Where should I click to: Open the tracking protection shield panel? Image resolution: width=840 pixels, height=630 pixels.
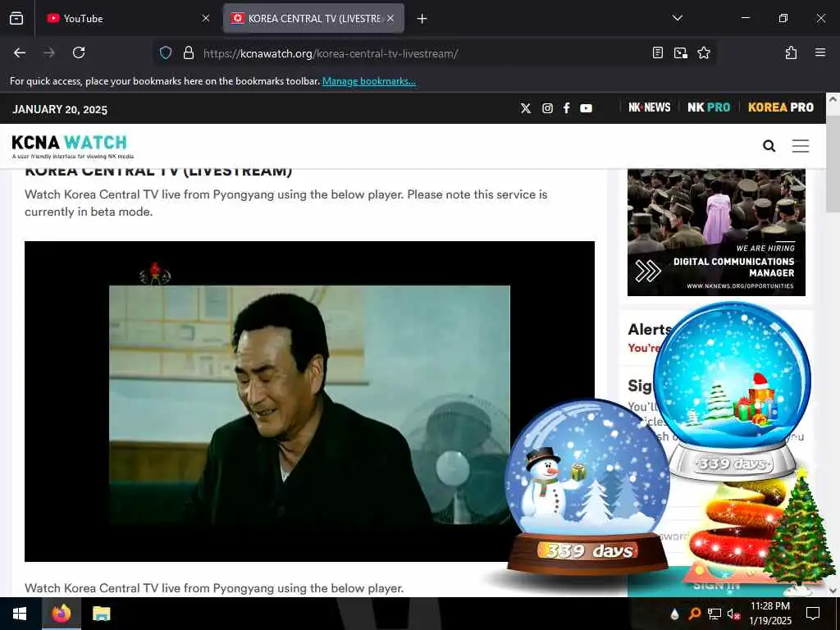(x=166, y=52)
